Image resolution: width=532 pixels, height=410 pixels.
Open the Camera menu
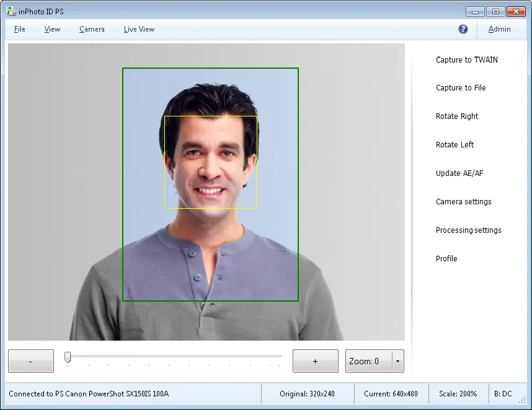tap(92, 29)
